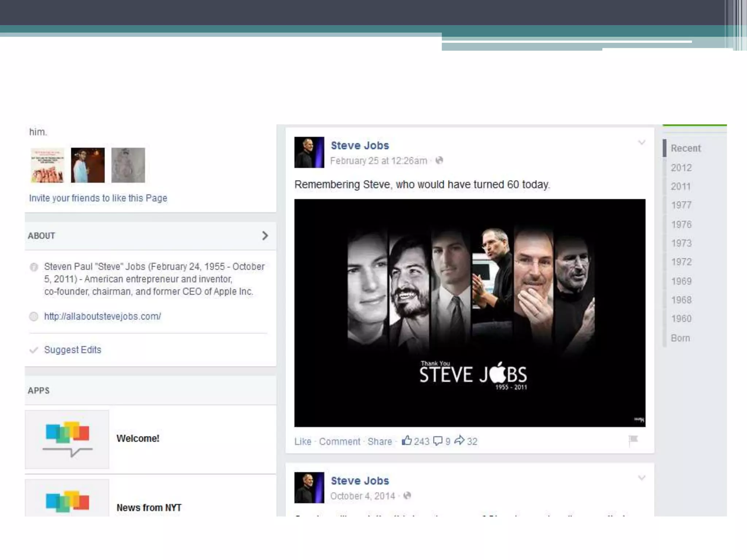Jump to 1976 on the timeline
This screenshot has width=747, height=560.
[681, 224]
